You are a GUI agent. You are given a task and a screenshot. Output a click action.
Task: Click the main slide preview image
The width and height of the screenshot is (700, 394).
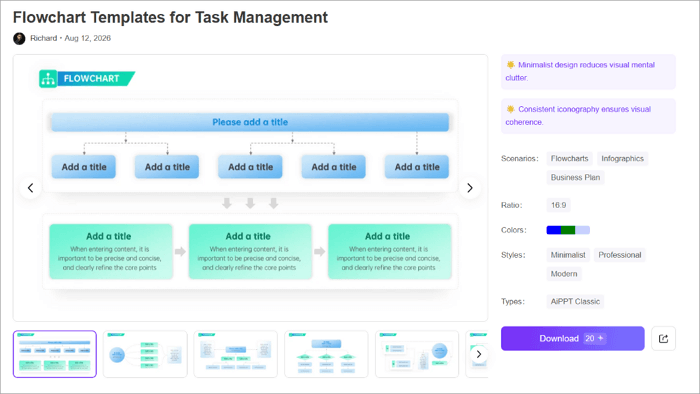250,188
